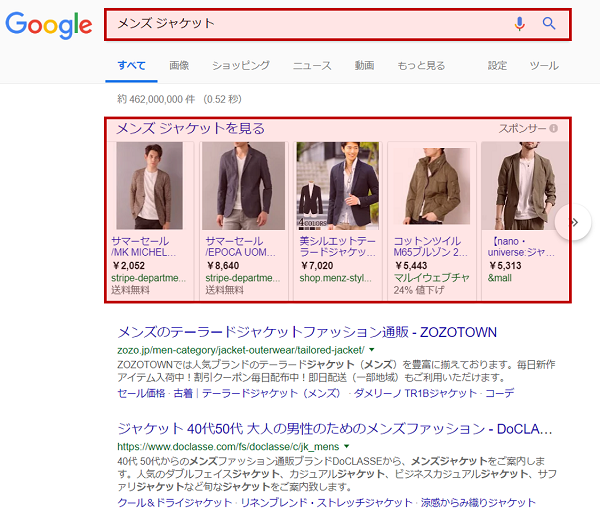Open the ニュース tab
Viewport: 600px width, 518px height.
312,65
